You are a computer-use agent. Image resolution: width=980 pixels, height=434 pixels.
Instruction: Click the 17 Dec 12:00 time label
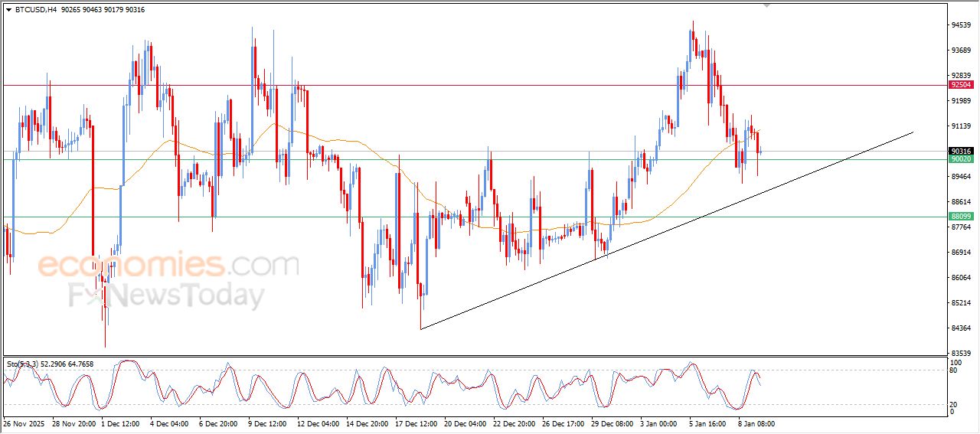(418, 423)
